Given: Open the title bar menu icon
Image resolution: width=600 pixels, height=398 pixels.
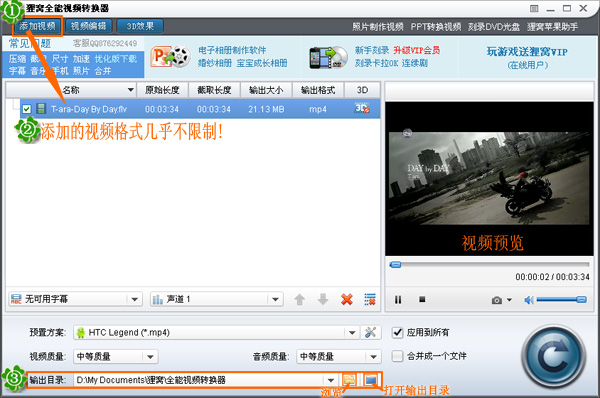Looking at the screenshot, I should pyautogui.click(x=534, y=8).
